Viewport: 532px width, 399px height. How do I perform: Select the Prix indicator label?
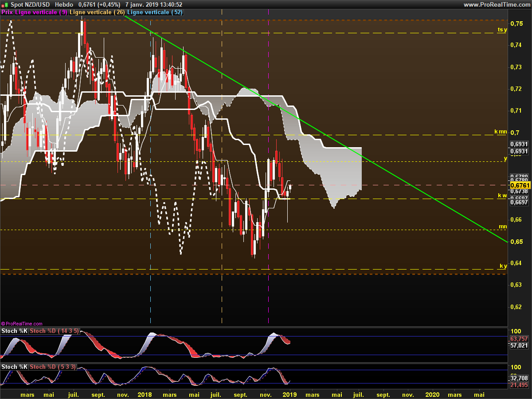pyautogui.click(x=7, y=12)
